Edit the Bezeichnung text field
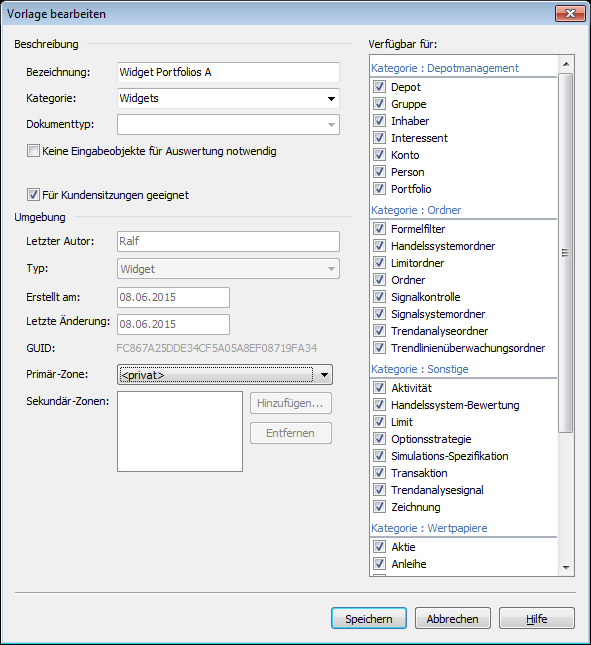This screenshot has height=645, width=591. pyautogui.click(x=228, y=72)
